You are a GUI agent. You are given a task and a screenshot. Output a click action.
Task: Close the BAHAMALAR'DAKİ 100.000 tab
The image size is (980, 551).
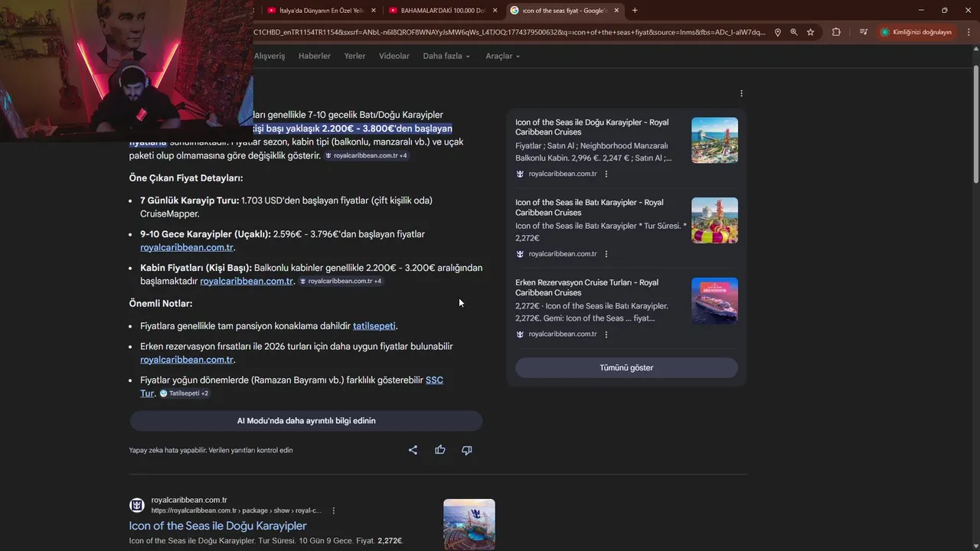pos(495,10)
